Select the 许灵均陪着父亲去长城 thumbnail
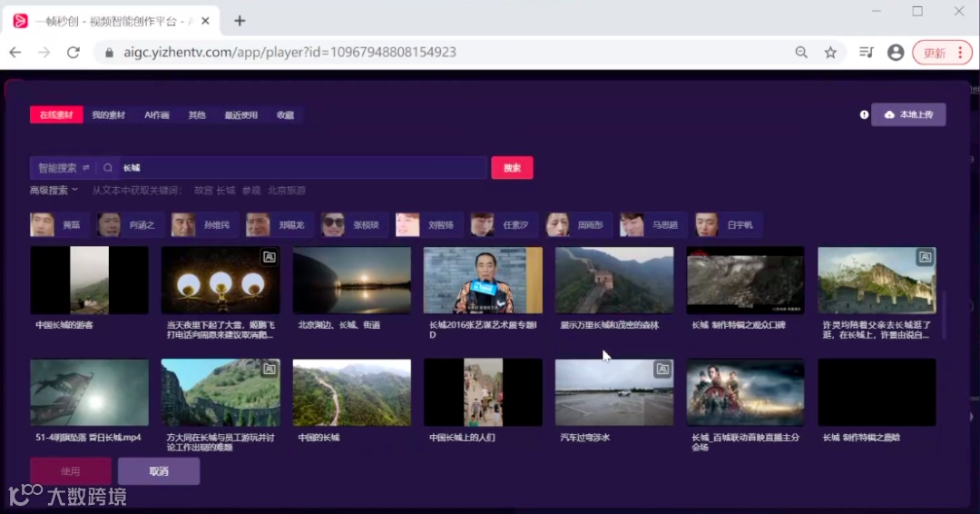 pos(877,280)
